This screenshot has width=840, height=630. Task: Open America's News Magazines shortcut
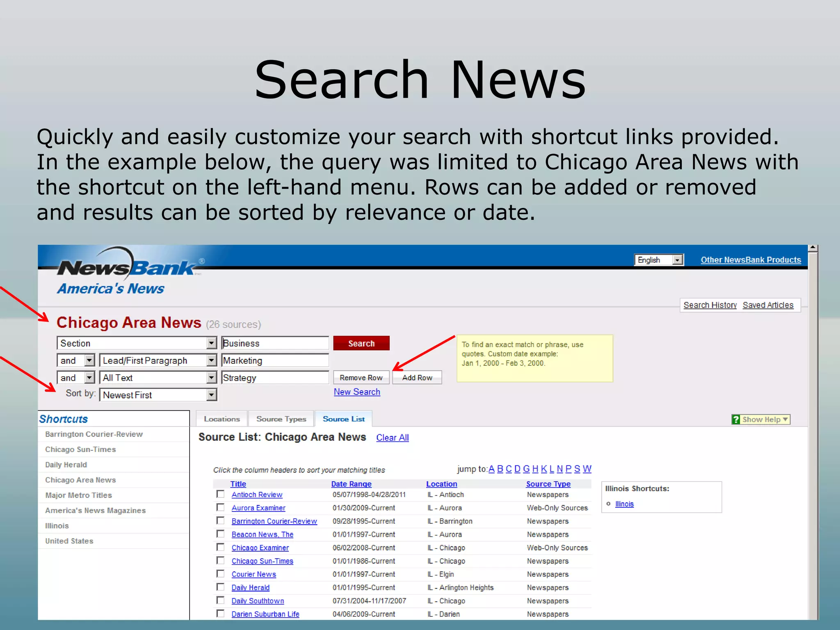pos(96,510)
